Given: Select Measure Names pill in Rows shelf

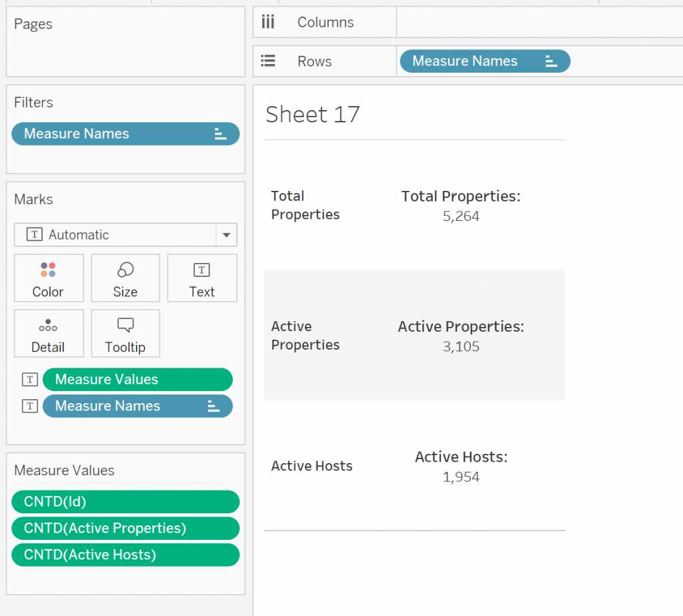Looking at the screenshot, I should coord(486,61).
